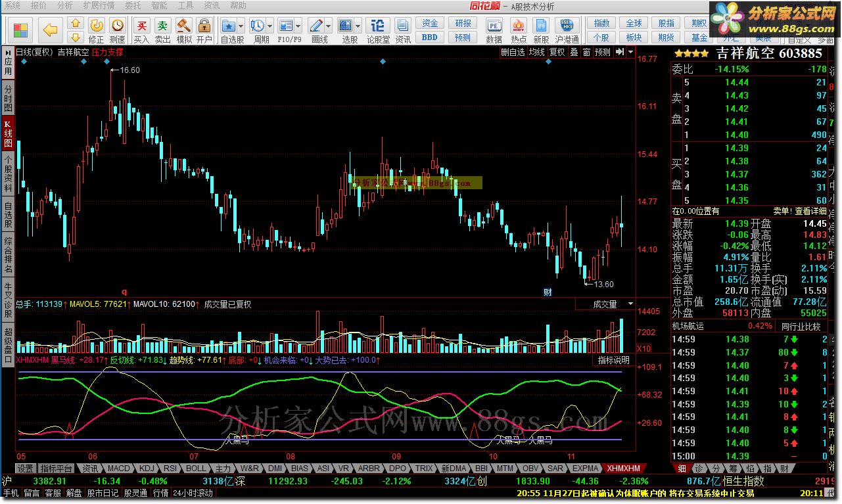842x504 pixels.
Task: Switch to BOLL indicator tab
Action: (x=196, y=469)
